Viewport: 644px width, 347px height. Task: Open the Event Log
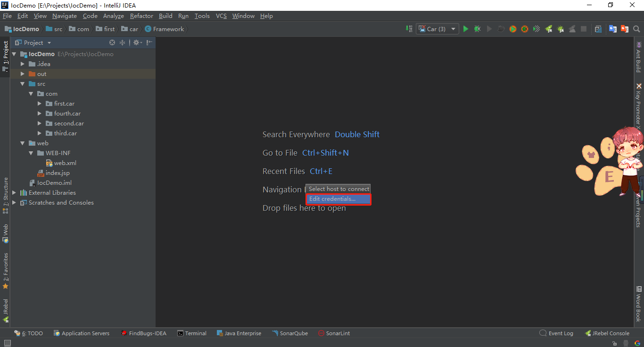556,333
